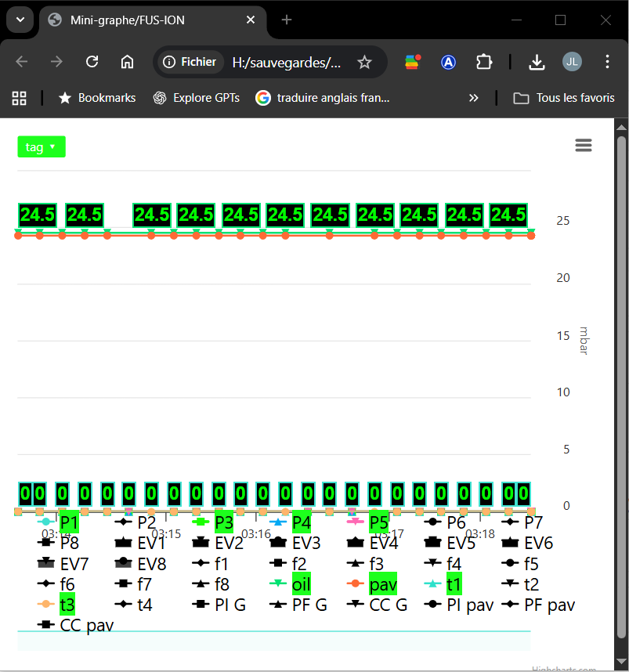The width and height of the screenshot is (629, 672).
Task: Open the Highcharts hamburger context menu
Action: [x=583, y=145]
